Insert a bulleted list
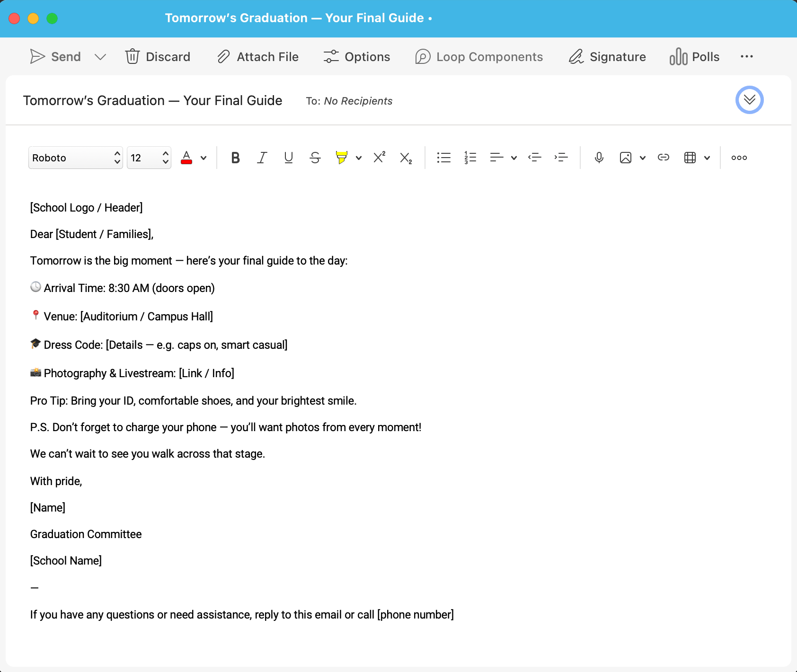 (444, 158)
